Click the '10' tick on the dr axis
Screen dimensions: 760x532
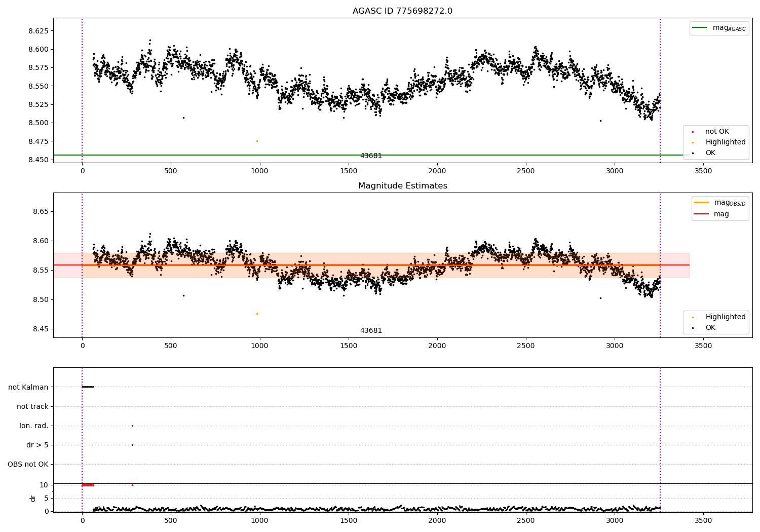pyautogui.click(x=44, y=485)
